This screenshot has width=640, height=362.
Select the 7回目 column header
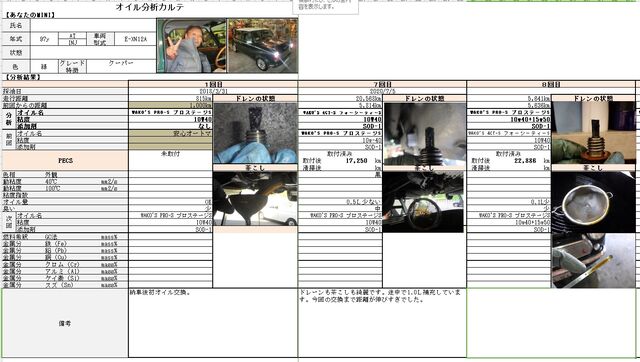pos(382,84)
